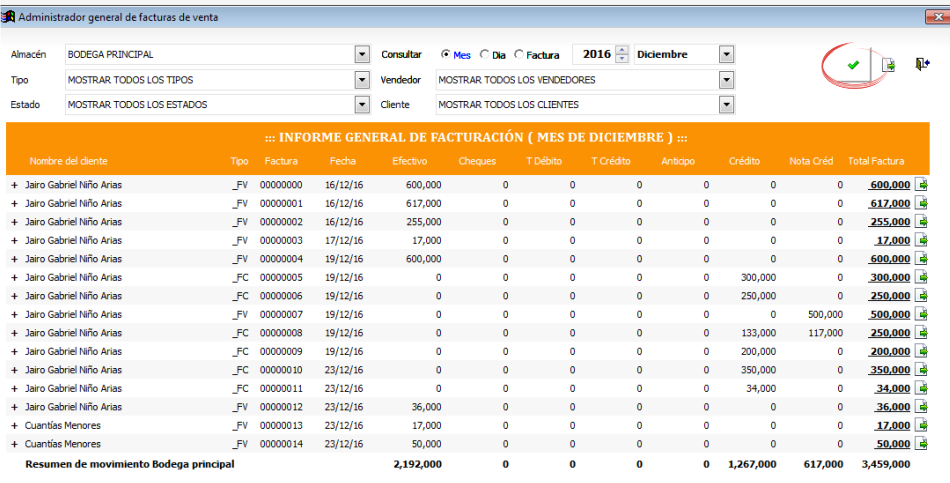Open export icon for invoice 00000008
The height and width of the screenshot is (483, 950).
tap(922, 333)
